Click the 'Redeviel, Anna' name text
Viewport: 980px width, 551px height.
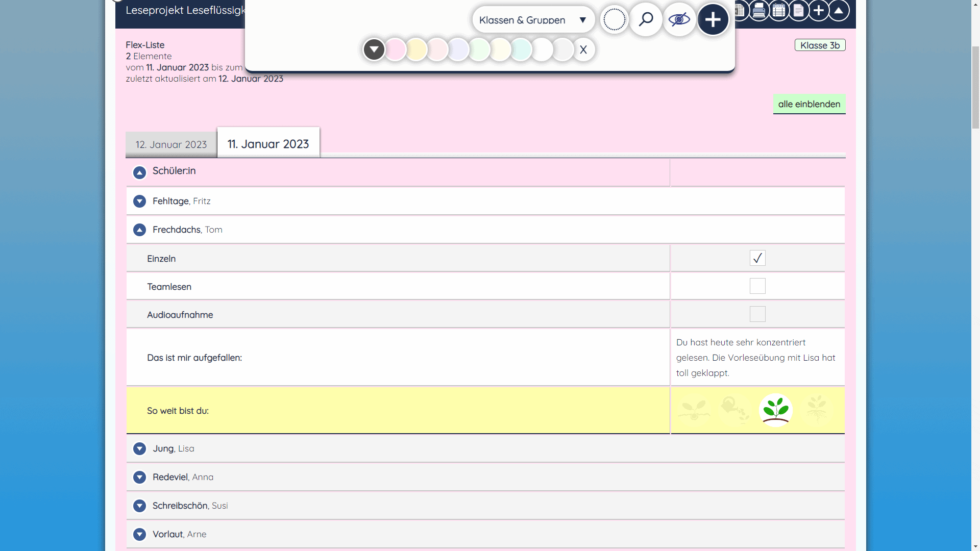coord(183,478)
